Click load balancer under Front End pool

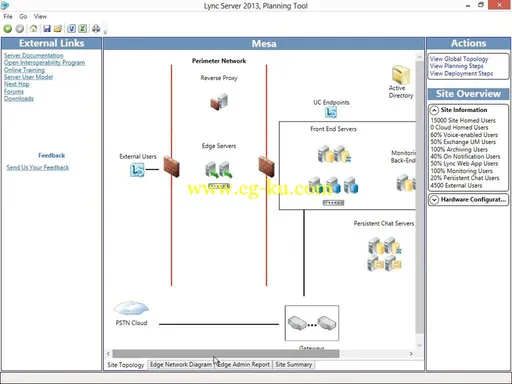pyautogui.click(x=333, y=203)
